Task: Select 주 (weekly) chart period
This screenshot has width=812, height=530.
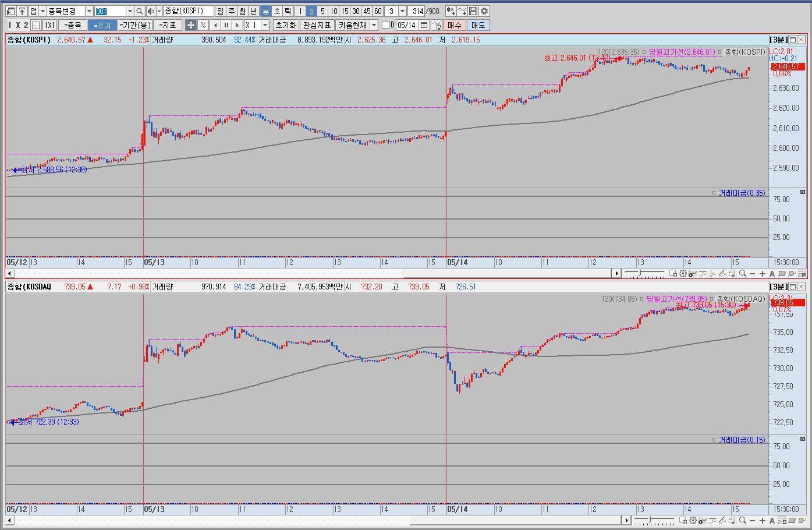Action: coord(232,11)
